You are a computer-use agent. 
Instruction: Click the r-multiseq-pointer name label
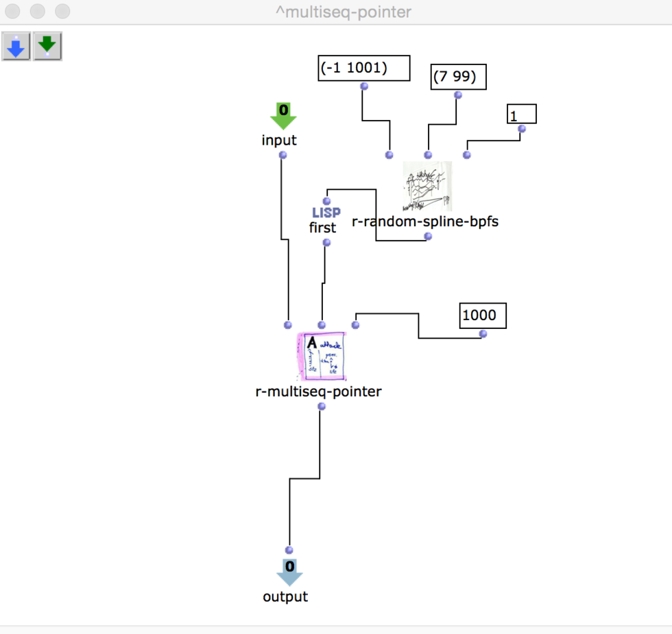tap(318, 392)
